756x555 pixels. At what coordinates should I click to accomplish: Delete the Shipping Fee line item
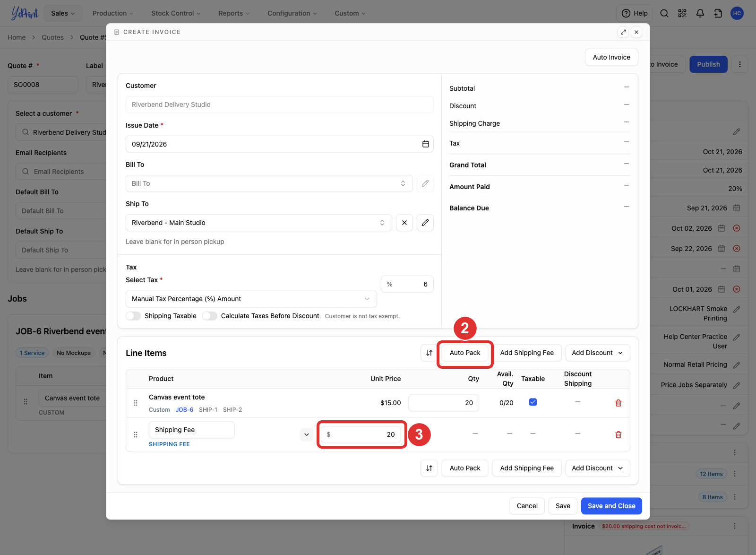pyautogui.click(x=618, y=434)
